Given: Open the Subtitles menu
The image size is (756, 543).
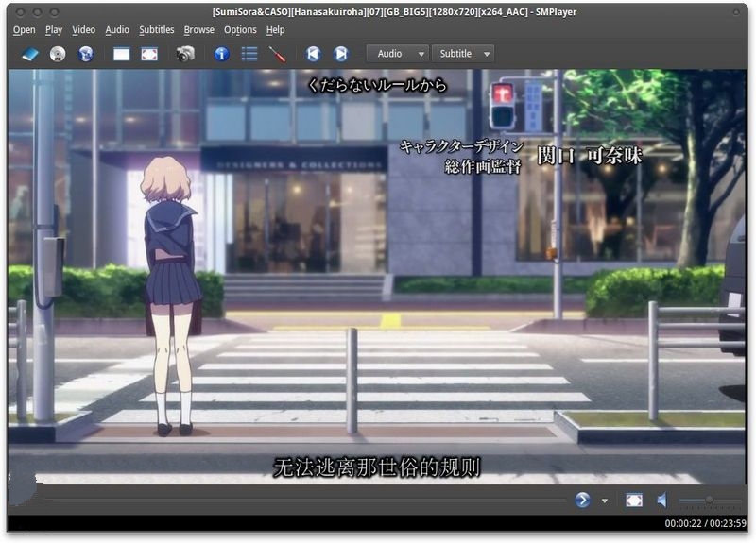Looking at the screenshot, I should pos(157,29).
